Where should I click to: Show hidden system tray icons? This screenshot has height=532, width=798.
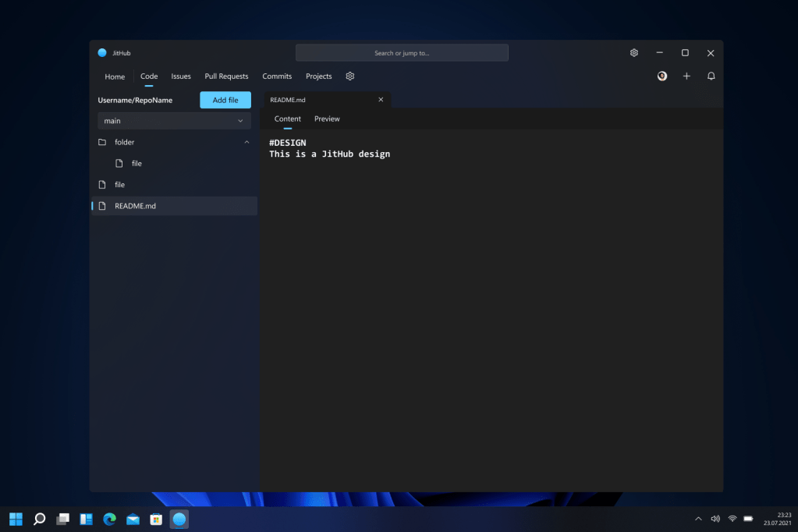(x=698, y=519)
